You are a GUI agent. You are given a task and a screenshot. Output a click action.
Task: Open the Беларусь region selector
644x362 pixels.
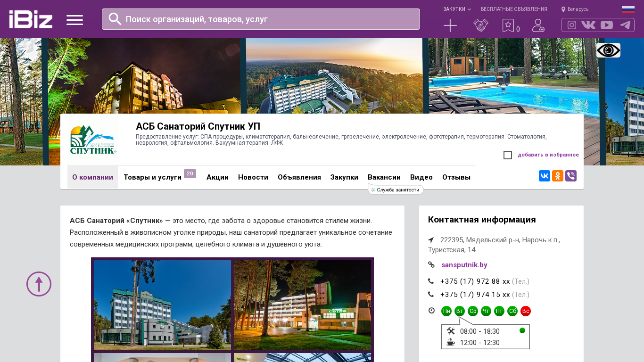[575, 9]
